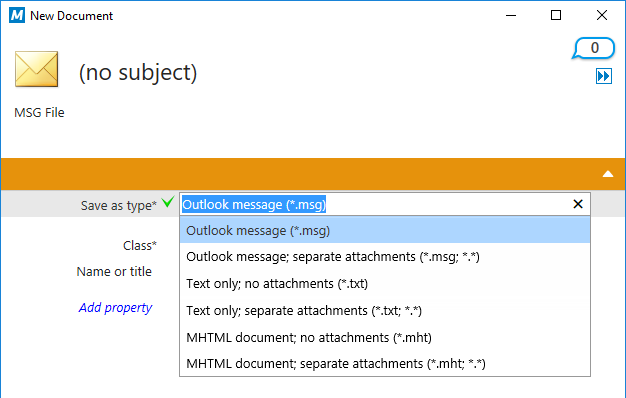Click the Add property link
The height and width of the screenshot is (398, 626).
click(115, 307)
